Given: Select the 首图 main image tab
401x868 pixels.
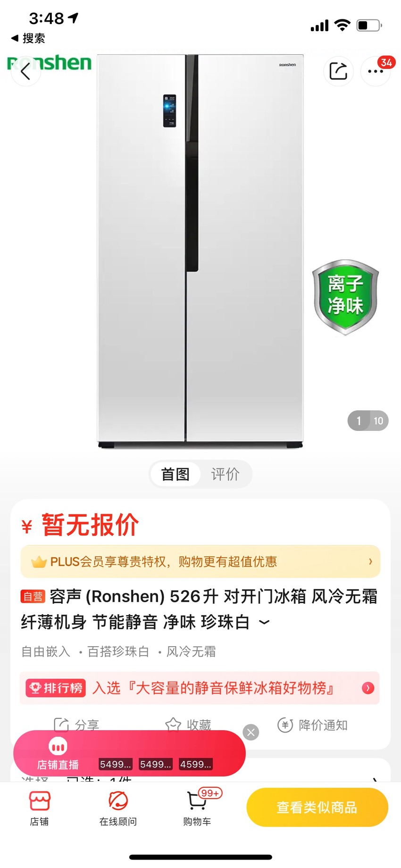Looking at the screenshot, I should (x=175, y=474).
